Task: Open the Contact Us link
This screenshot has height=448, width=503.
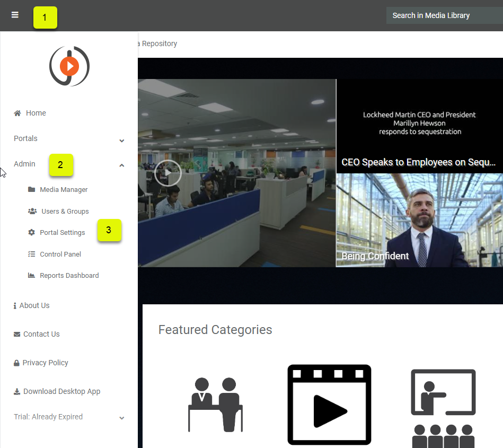Action: (41, 334)
